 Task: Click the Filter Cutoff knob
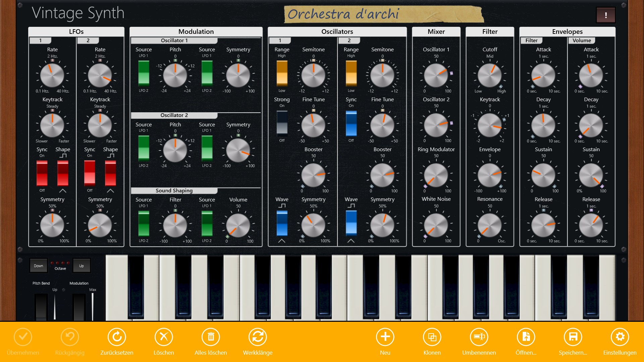click(490, 75)
